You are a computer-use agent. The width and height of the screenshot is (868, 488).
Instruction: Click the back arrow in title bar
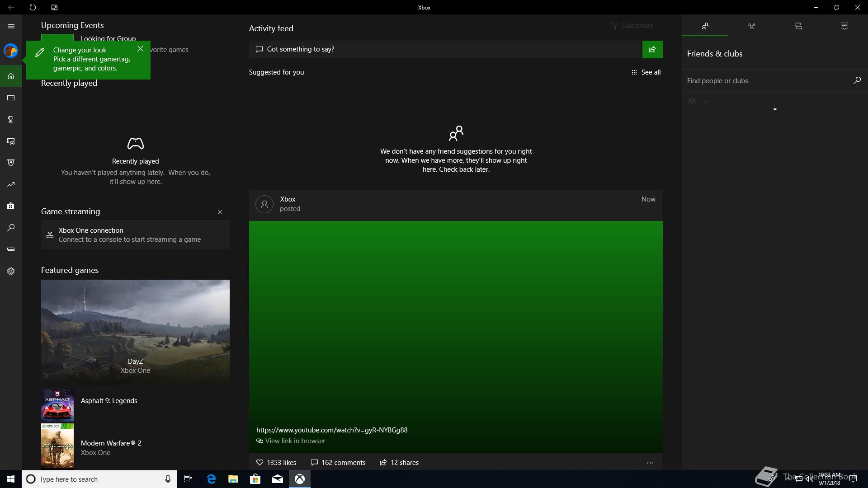coord(11,7)
